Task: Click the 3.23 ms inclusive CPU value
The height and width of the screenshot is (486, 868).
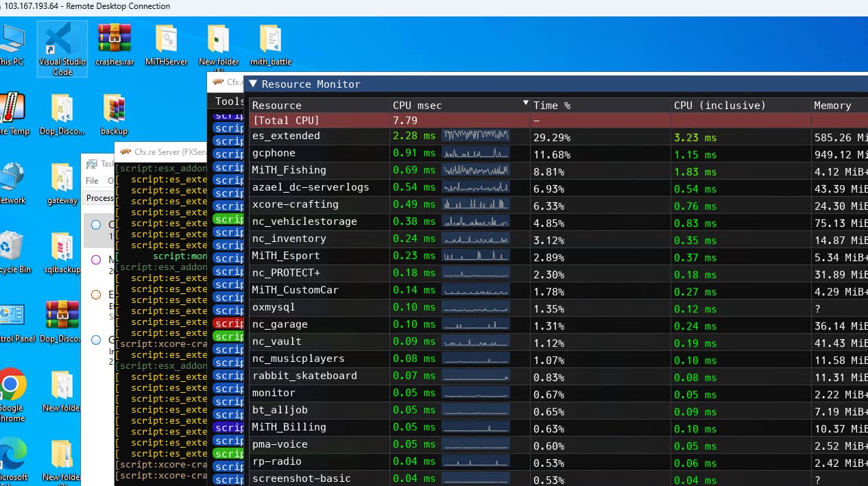Action: coord(695,138)
